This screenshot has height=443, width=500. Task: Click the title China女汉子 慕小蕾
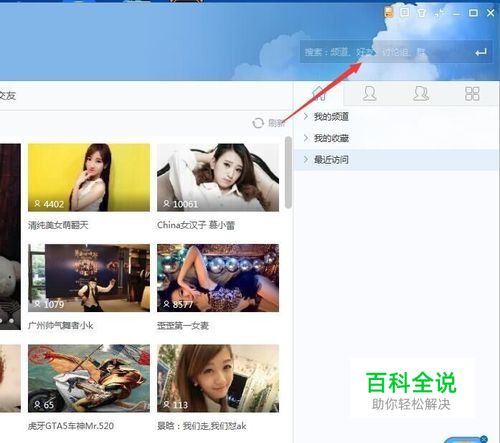click(x=196, y=225)
